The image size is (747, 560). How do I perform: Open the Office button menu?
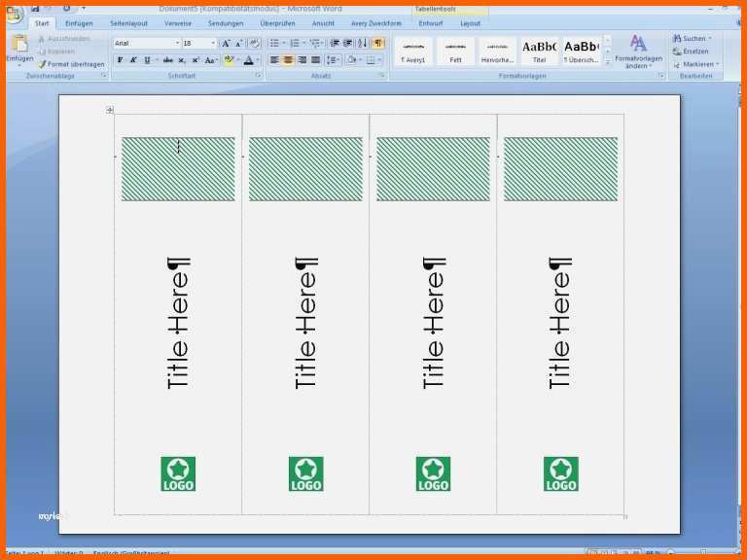pyautogui.click(x=13, y=13)
